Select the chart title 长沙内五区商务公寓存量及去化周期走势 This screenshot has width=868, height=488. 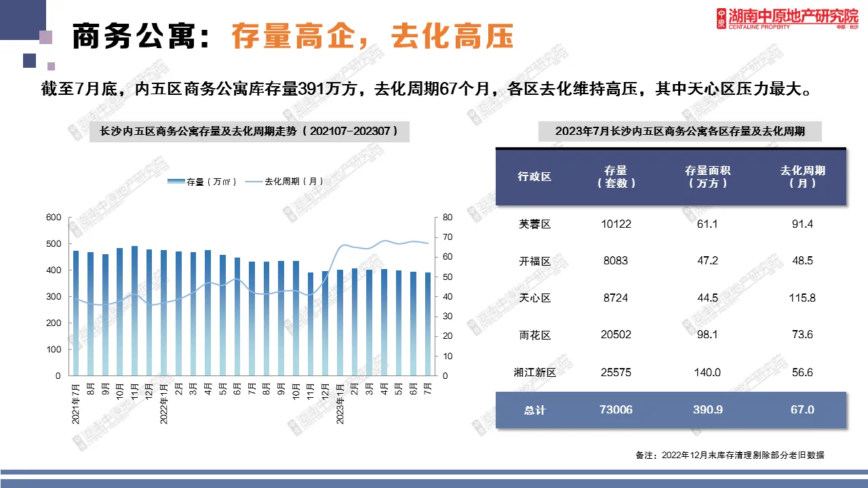(x=250, y=131)
